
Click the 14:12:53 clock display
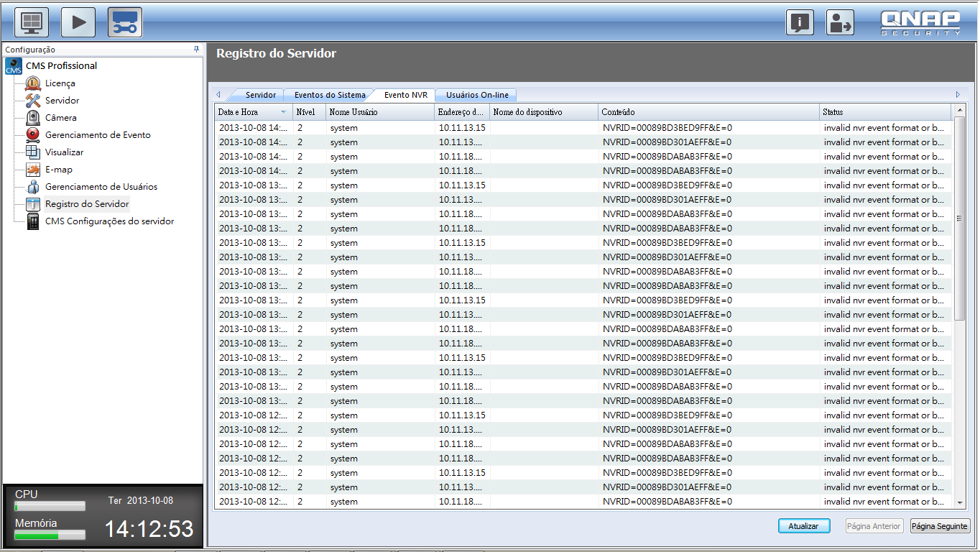(149, 529)
